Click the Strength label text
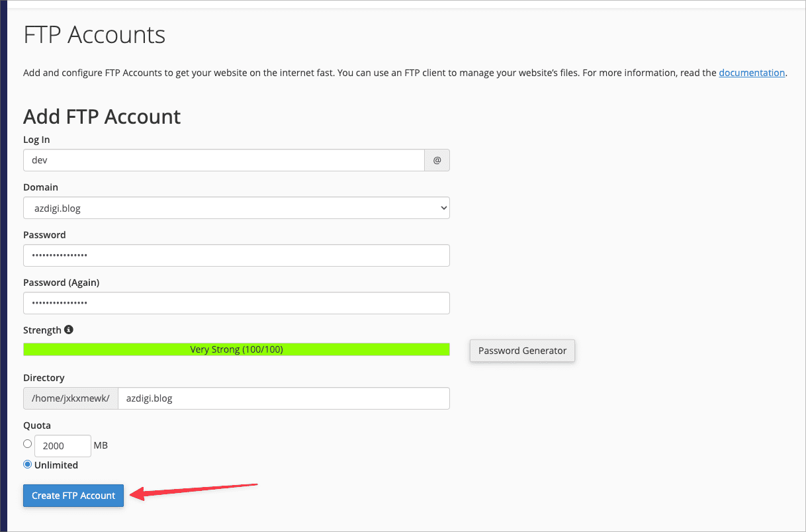The image size is (806, 532). pos(42,330)
